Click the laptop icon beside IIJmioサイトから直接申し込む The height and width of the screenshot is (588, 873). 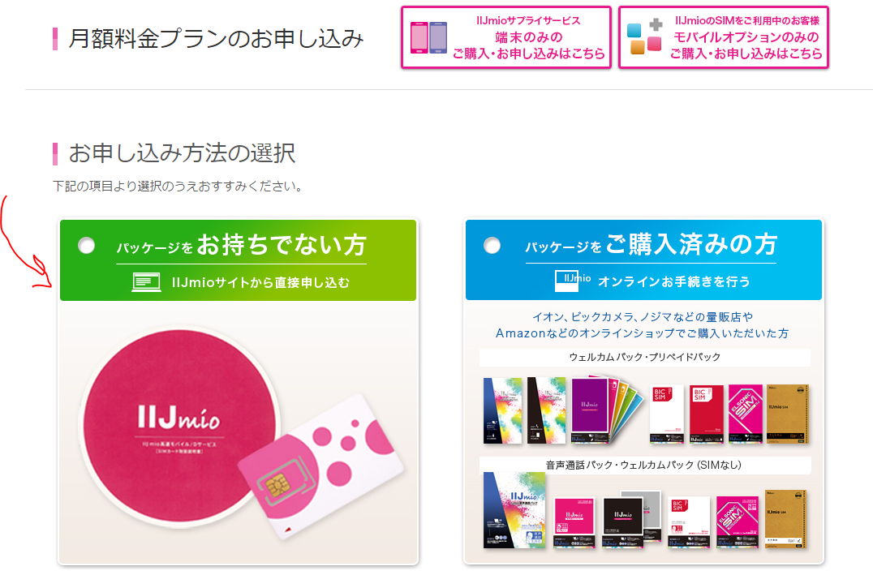pos(146,282)
